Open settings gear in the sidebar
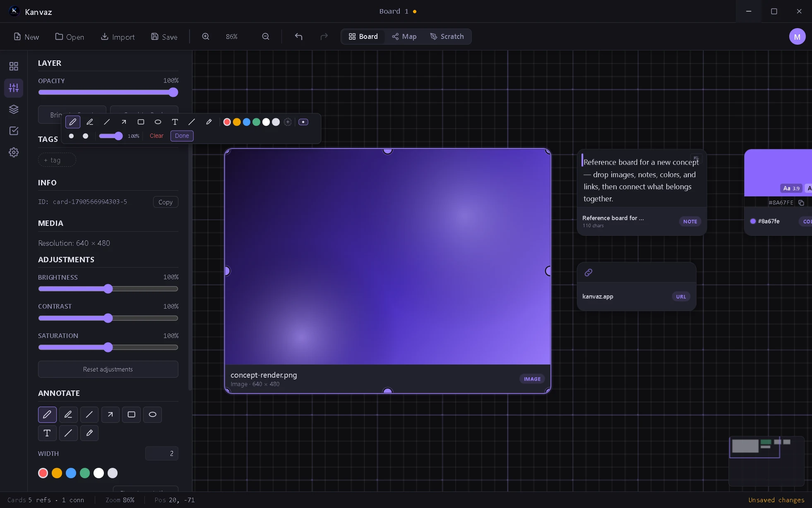The width and height of the screenshot is (812, 508). [14, 152]
